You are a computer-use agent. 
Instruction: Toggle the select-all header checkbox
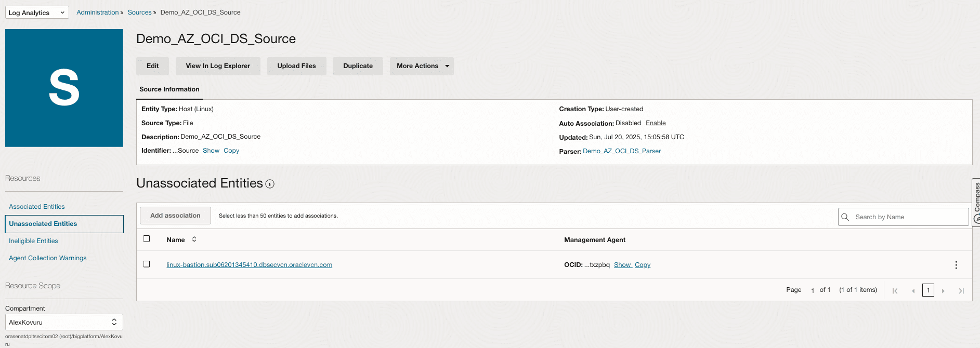pyautogui.click(x=147, y=239)
